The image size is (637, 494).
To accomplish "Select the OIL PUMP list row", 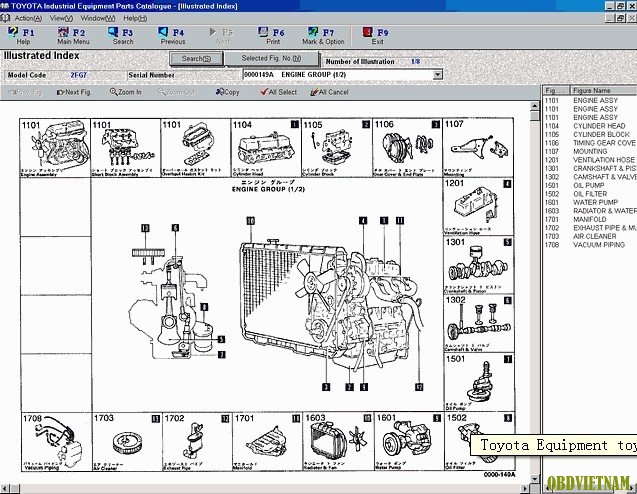I will [x=590, y=185].
